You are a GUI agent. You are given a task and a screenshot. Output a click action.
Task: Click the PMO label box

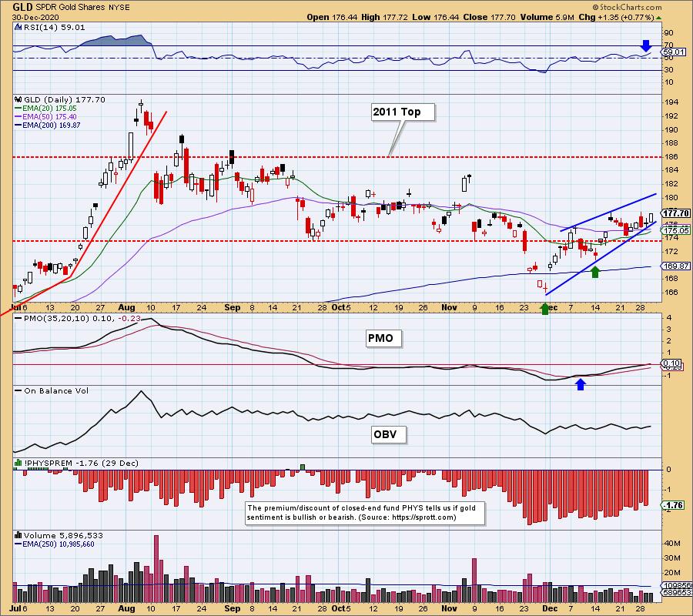point(383,339)
